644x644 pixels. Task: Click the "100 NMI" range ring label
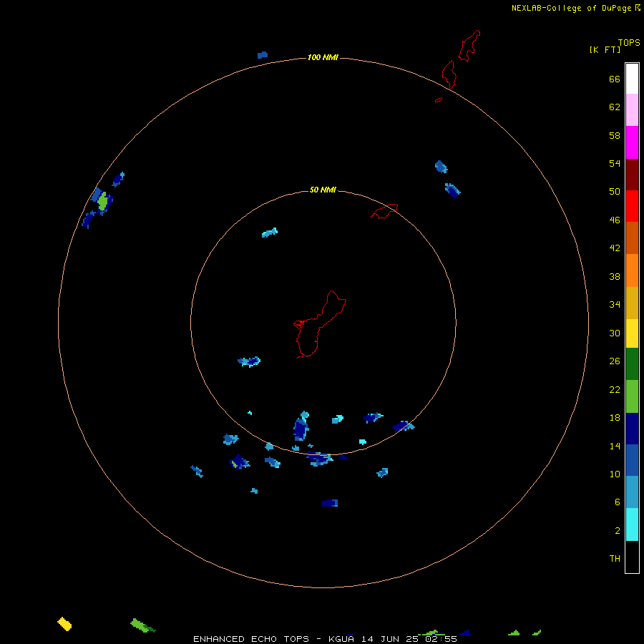(323, 57)
